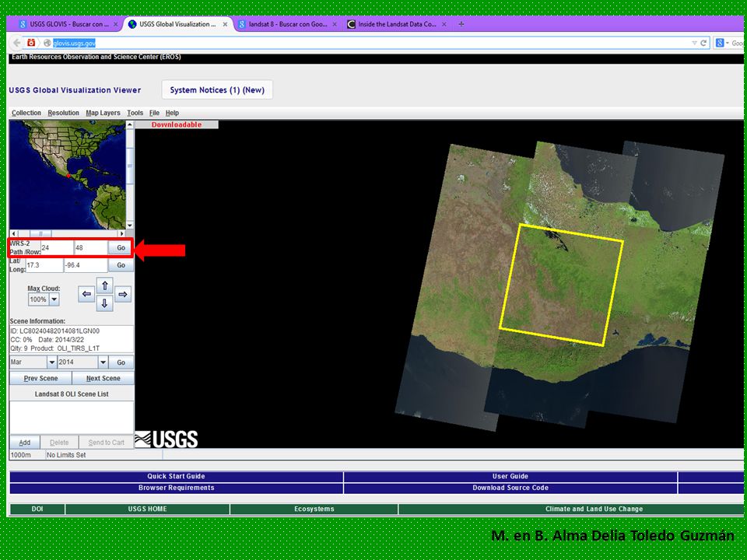Screen dimensions: 747x560
Task: Open a new tab with plus icon
Action: click(x=461, y=24)
